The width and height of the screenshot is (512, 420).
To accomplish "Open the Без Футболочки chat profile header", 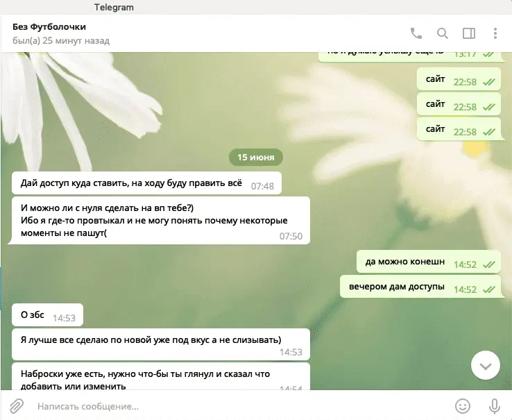I will 49,27.
